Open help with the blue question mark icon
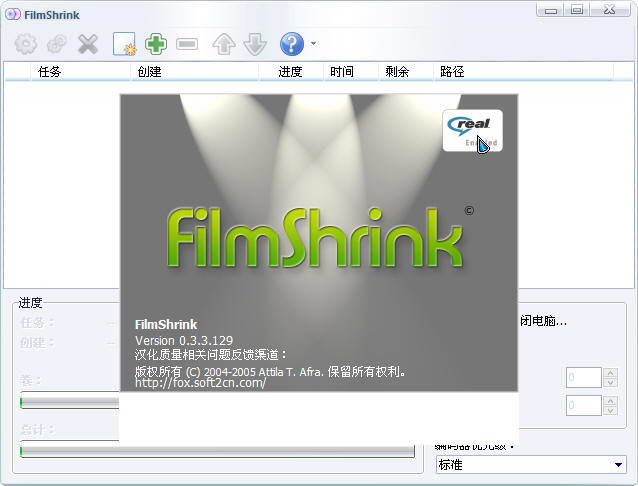This screenshot has height=486, width=638. [x=292, y=44]
